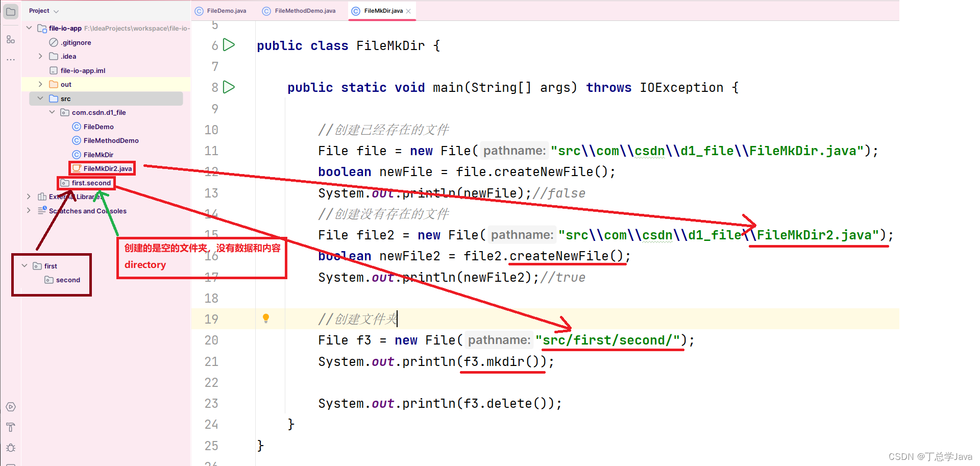
Task: Open the Project view dropdown at top
Action: pos(44,11)
